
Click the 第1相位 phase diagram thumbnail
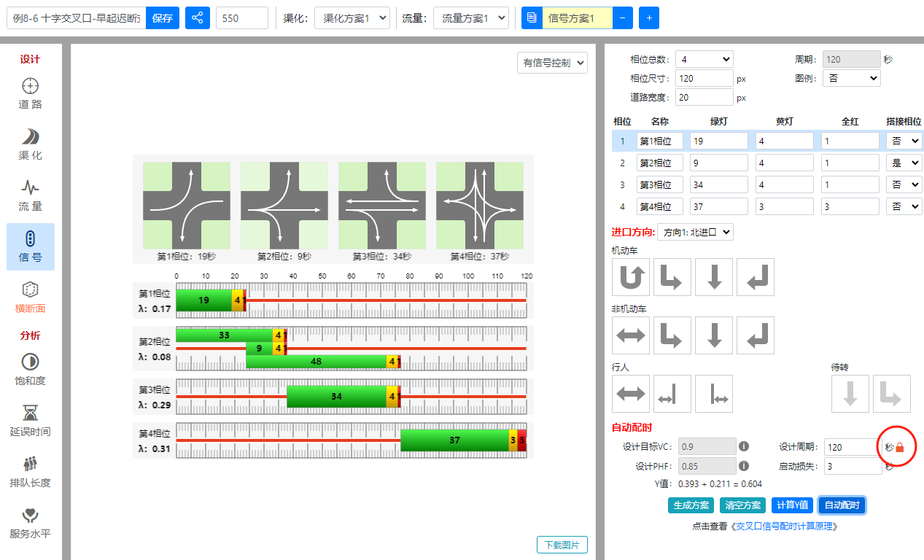(x=187, y=206)
